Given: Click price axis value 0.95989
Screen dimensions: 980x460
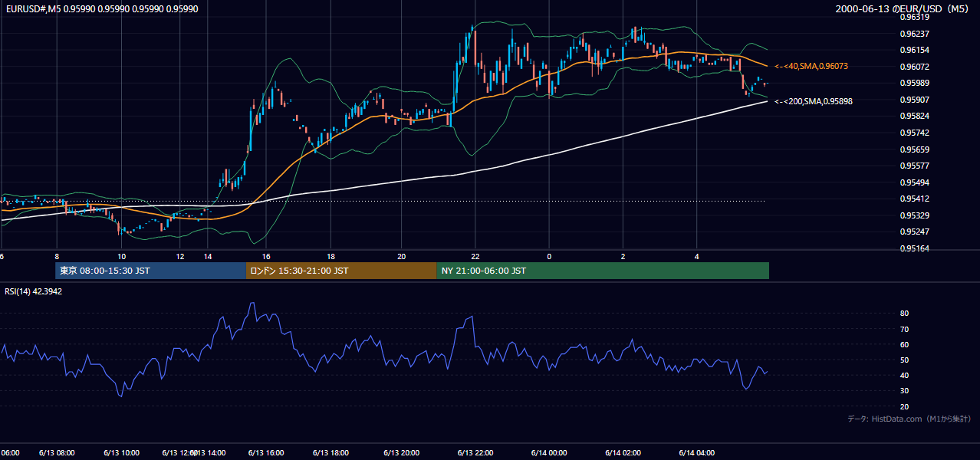Looking at the screenshot, I should [915, 83].
